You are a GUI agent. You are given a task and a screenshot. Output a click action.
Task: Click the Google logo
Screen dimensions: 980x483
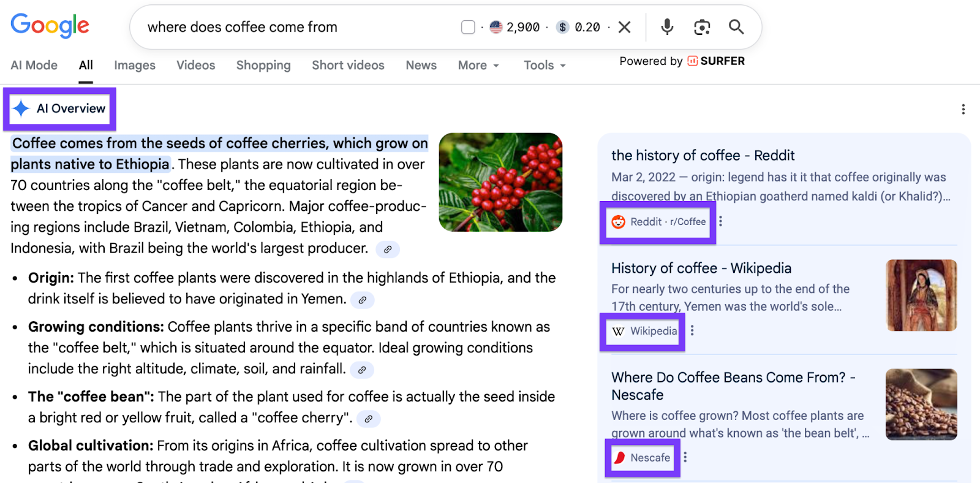(50, 26)
